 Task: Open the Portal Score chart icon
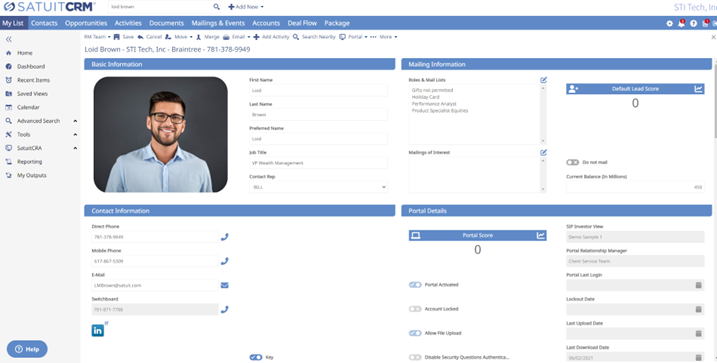[x=540, y=235]
